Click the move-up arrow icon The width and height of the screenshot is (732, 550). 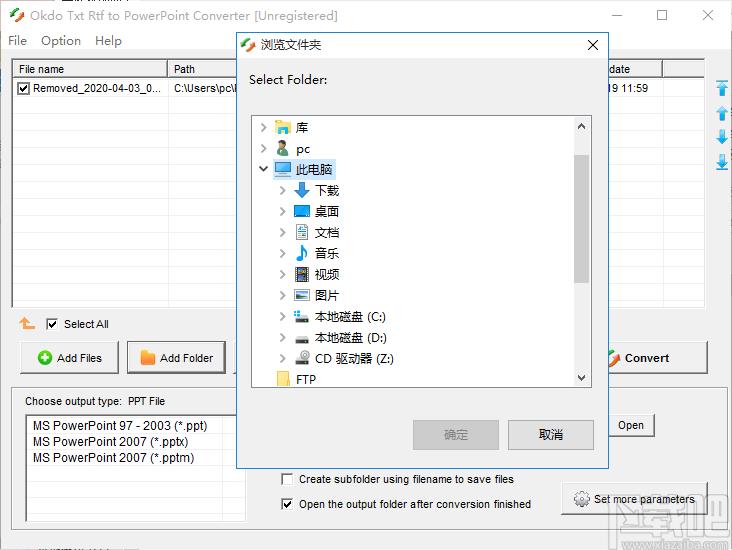coord(722,113)
